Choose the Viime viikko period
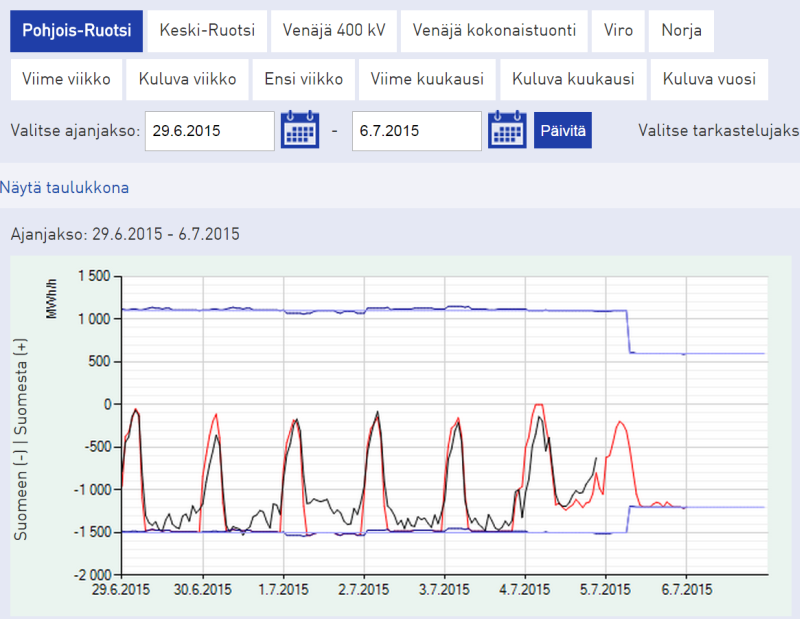Image resolution: width=800 pixels, height=619 pixels. pyautogui.click(x=67, y=80)
